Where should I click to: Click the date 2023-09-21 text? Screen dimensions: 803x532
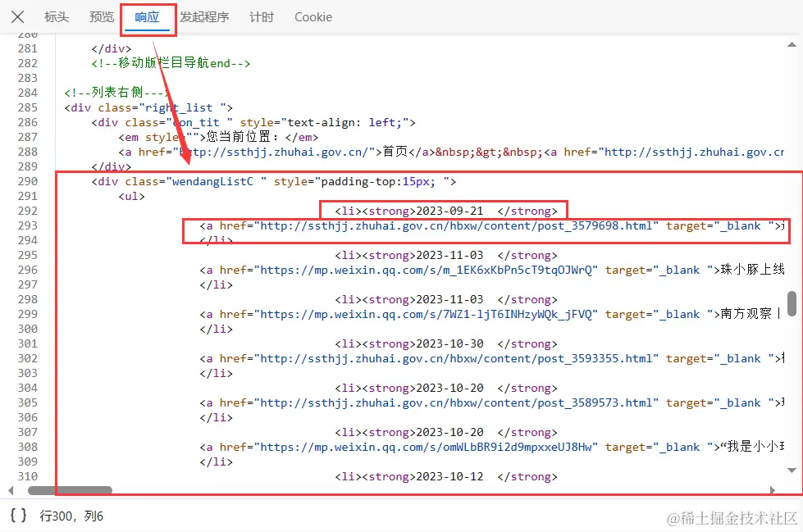click(x=449, y=211)
